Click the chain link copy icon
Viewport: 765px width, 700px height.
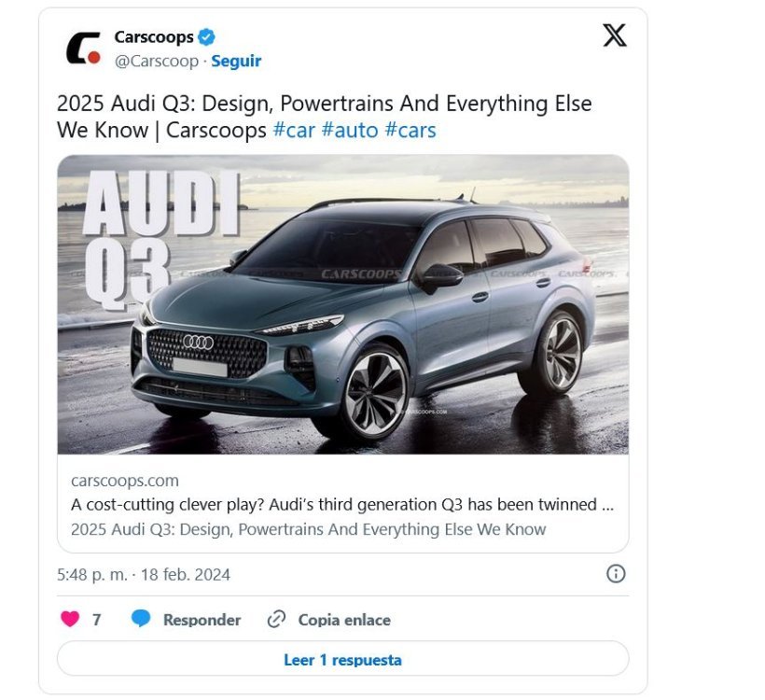click(x=276, y=619)
